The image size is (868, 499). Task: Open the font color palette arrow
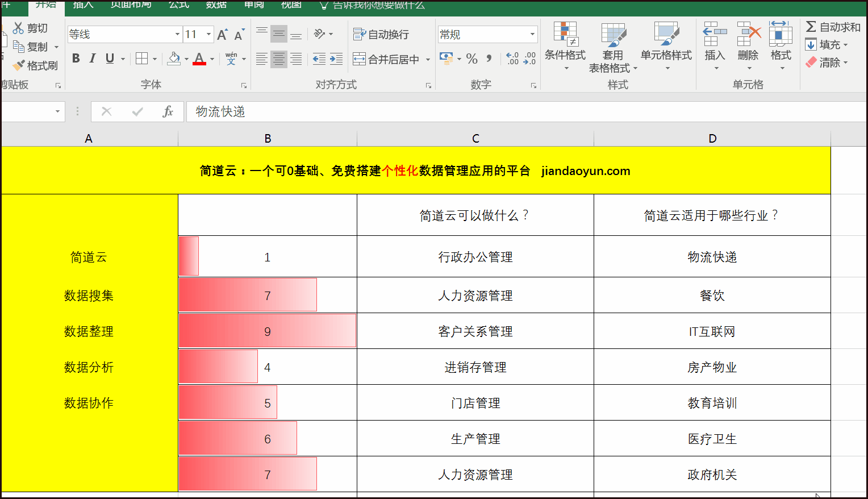212,59
